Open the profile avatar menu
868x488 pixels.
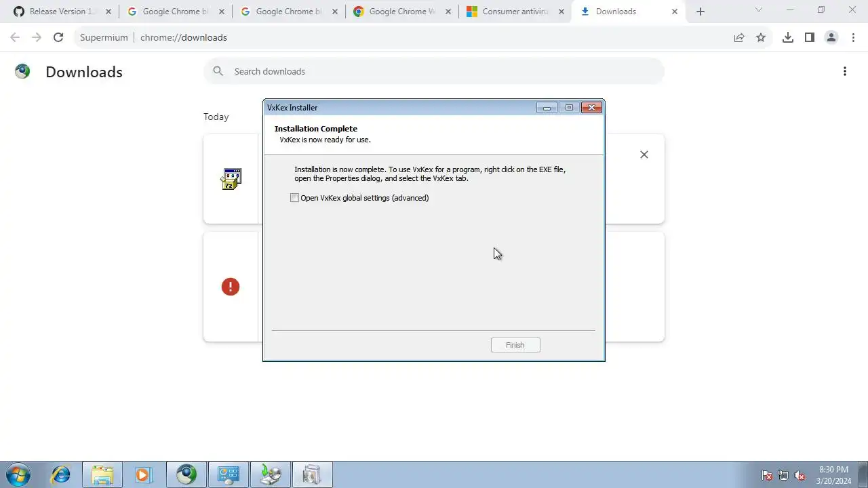(831, 37)
